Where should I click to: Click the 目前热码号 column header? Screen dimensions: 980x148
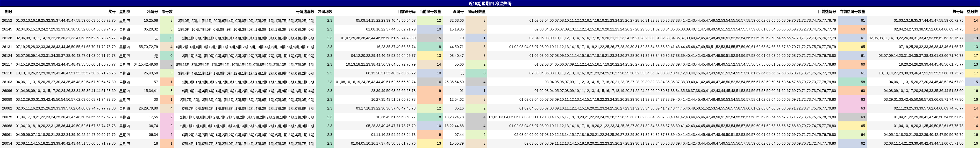827,12
